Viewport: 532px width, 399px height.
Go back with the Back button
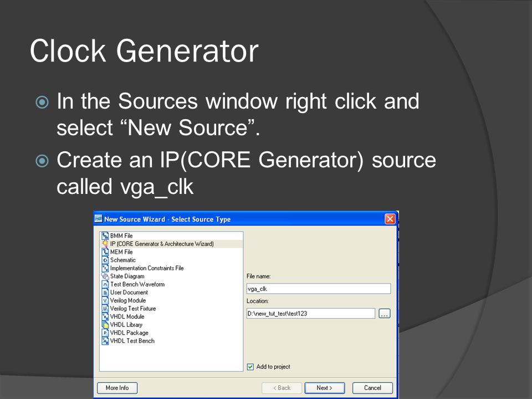click(x=282, y=388)
